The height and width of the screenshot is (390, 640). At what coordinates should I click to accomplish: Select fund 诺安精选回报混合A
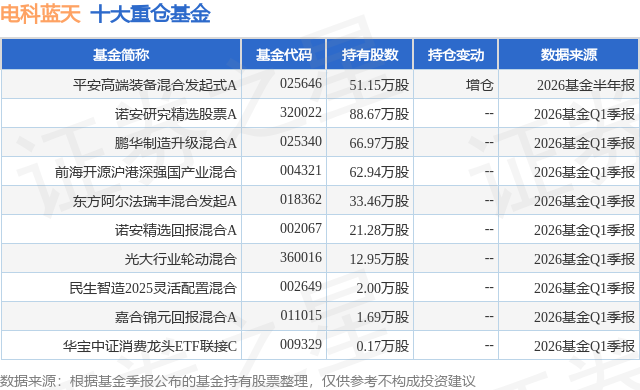(176, 230)
